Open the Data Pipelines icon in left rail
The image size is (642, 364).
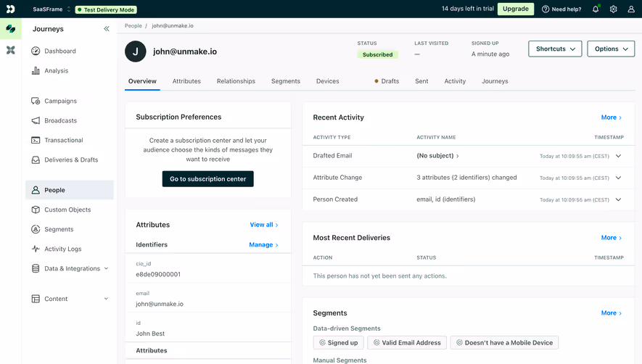(11, 50)
